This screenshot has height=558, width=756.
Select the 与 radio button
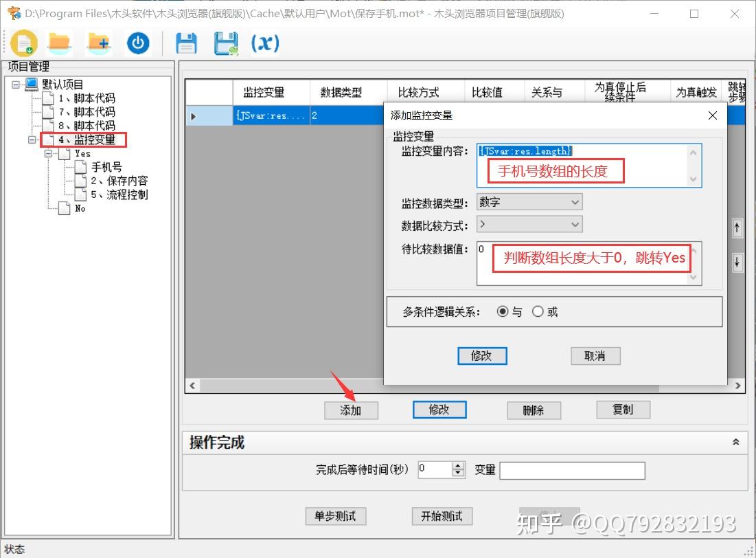click(x=504, y=311)
